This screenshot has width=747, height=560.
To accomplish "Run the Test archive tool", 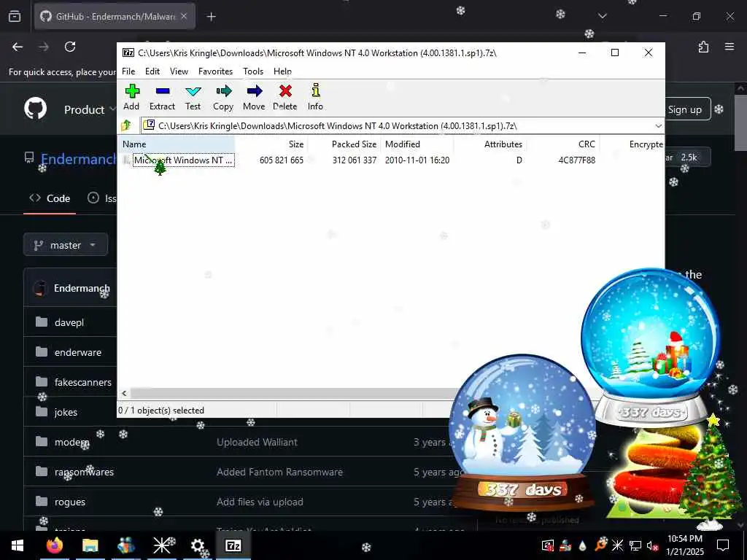I will click(193, 97).
